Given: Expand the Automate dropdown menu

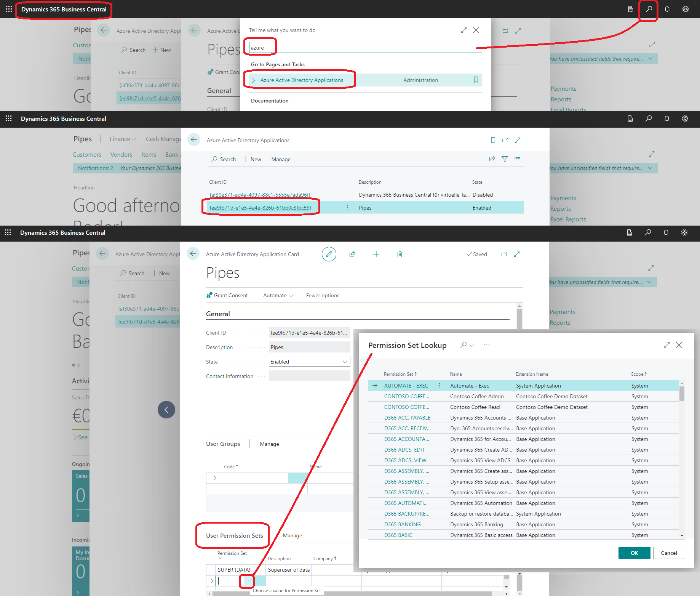Looking at the screenshot, I should (278, 295).
